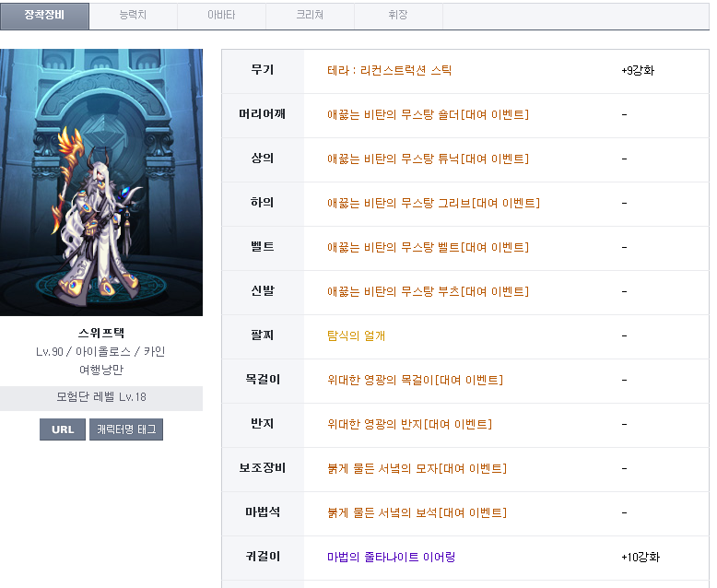Open 애끓는 비탄의 무스탕 벨트 item
The width and height of the screenshot is (717, 588).
[x=428, y=247]
